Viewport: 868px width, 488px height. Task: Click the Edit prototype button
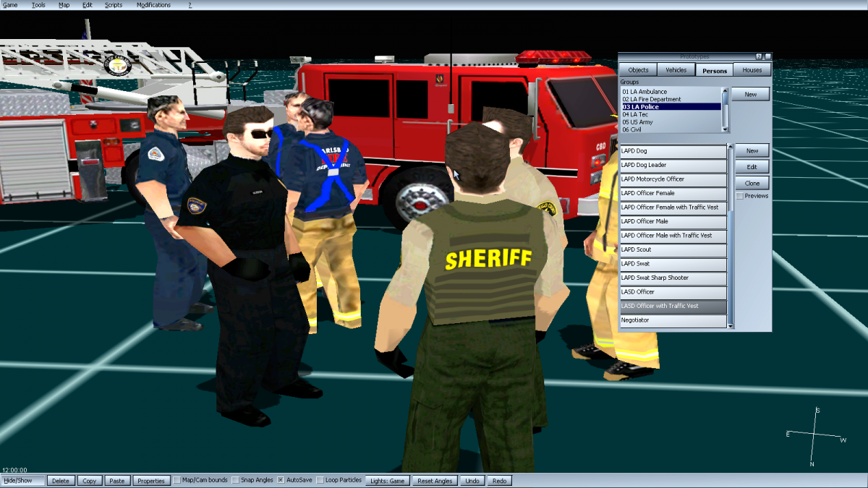752,167
